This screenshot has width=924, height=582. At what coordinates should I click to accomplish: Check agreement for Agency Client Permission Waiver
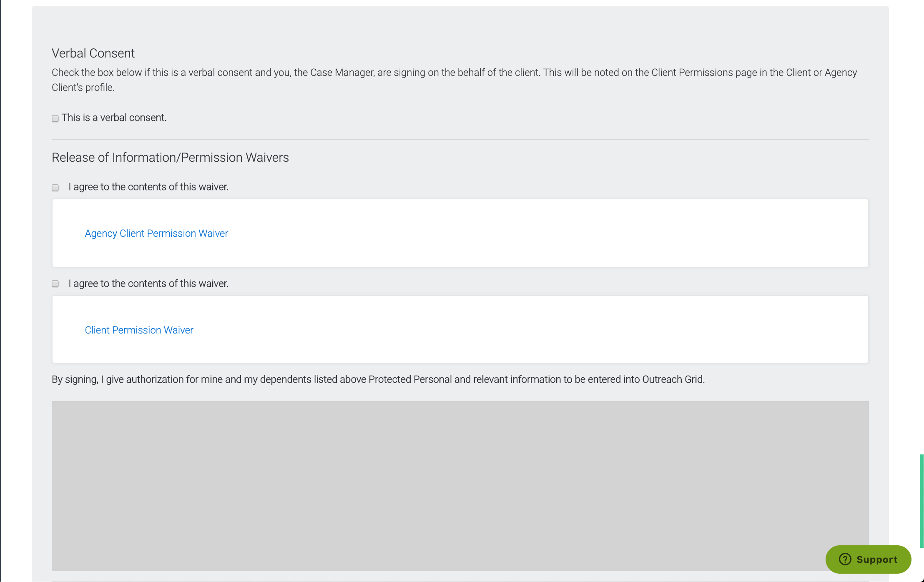(55, 188)
